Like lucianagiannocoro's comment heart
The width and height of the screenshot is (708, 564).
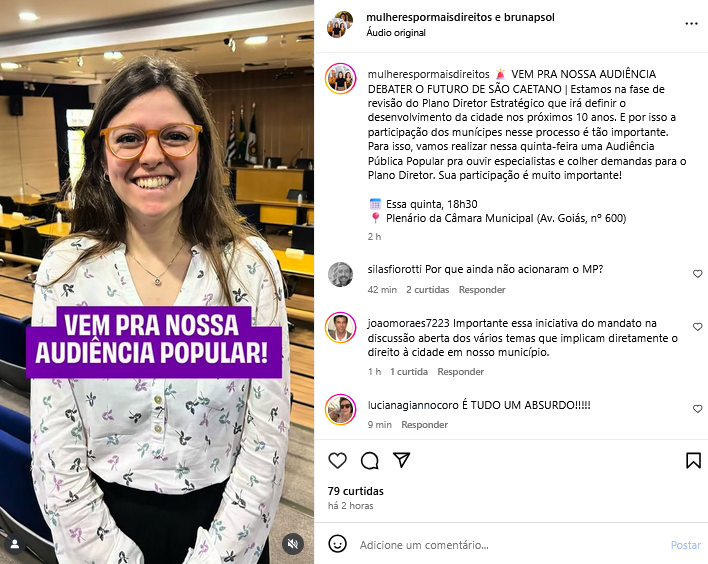(x=697, y=409)
